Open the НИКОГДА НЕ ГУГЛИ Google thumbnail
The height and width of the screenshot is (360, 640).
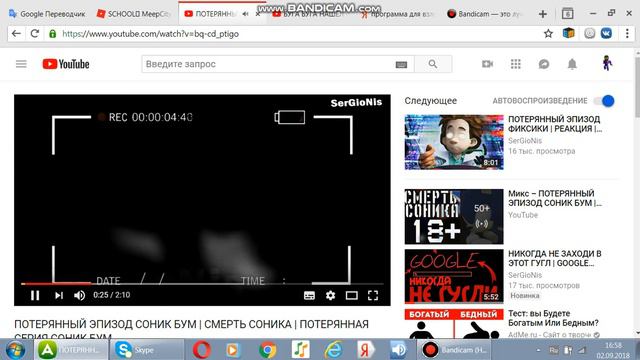454,277
